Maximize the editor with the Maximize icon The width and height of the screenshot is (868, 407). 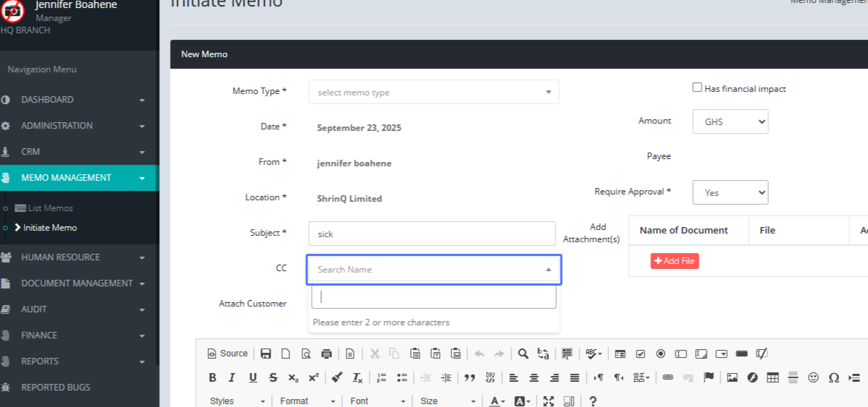[x=548, y=401]
